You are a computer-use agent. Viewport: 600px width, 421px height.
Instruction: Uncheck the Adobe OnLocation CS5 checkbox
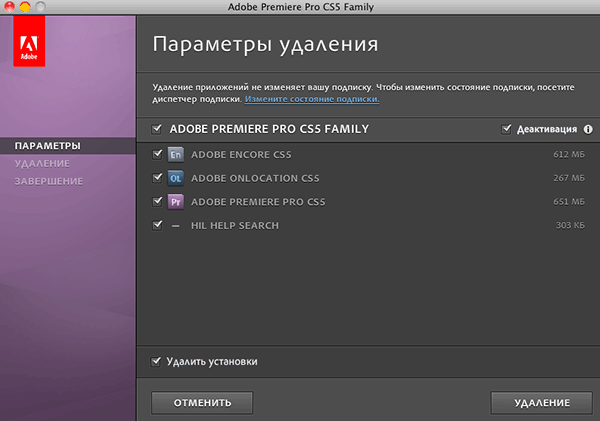[x=157, y=178]
